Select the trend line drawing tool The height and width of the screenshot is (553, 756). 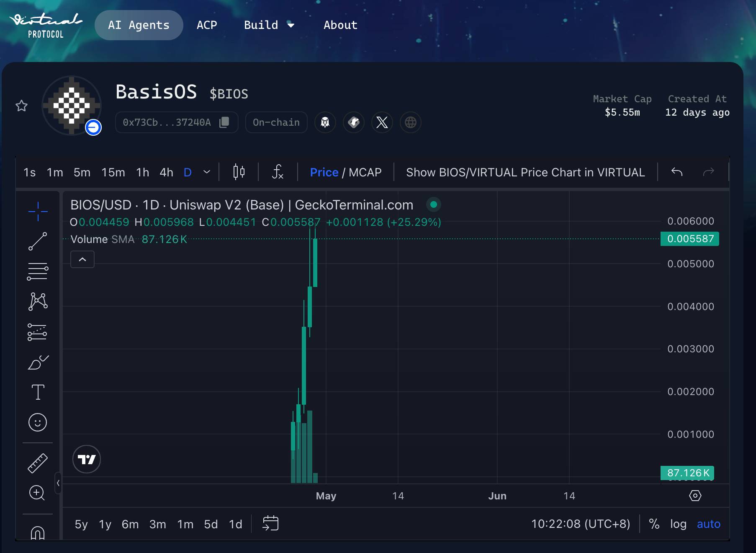point(38,242)
